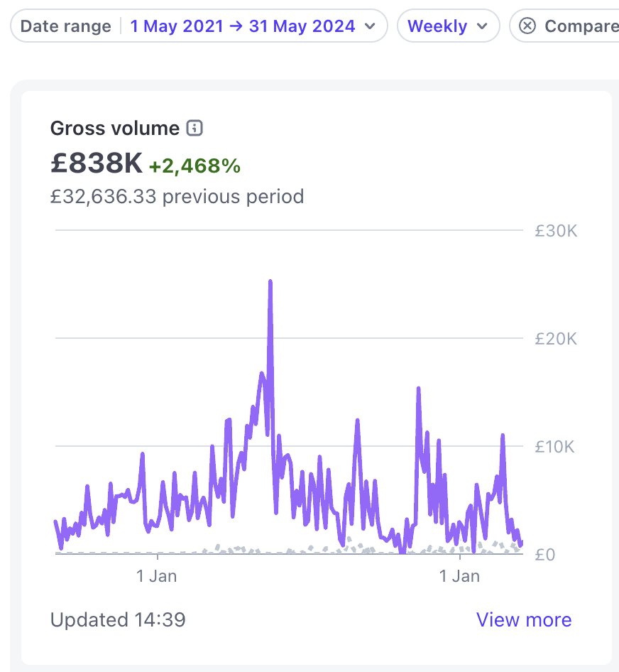Click the previous period amount text
Image resolution: width=619 pixels, height=672 pixels.
pos(177,196)
